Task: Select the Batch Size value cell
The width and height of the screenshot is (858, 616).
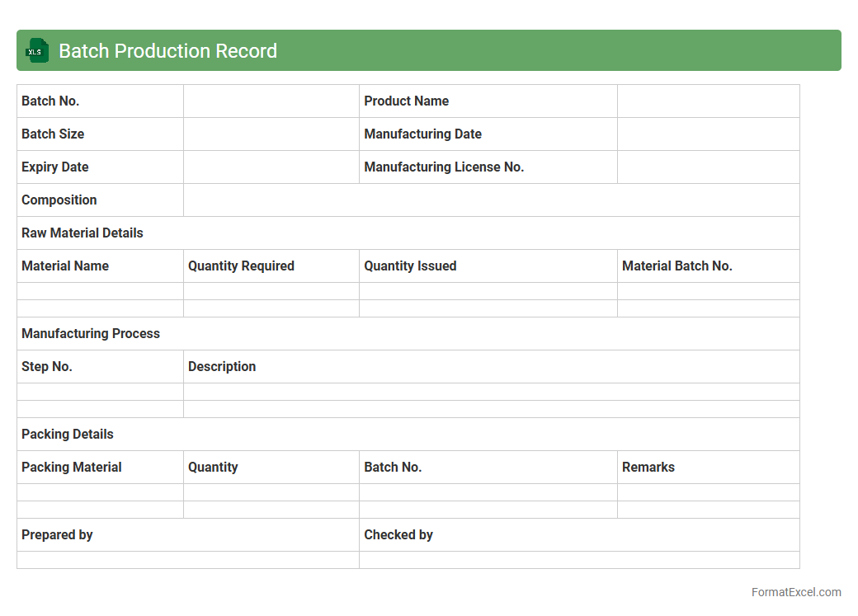Action: pos(271,134)
